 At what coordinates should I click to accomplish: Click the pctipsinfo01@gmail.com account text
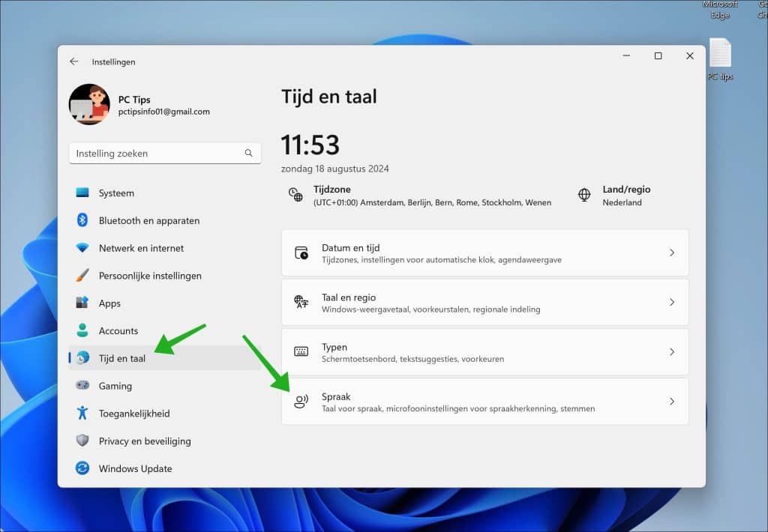point(164,112)
